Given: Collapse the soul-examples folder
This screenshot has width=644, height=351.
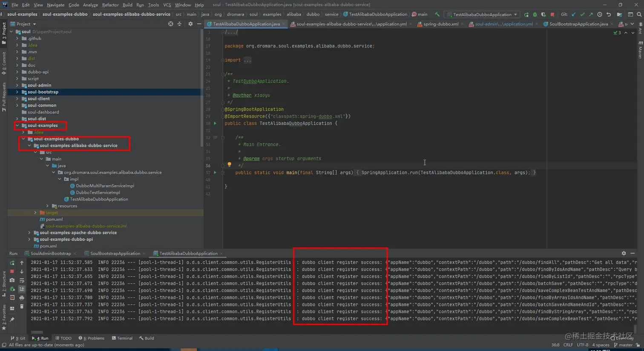Looking at the screenshot, I should 17,126.
